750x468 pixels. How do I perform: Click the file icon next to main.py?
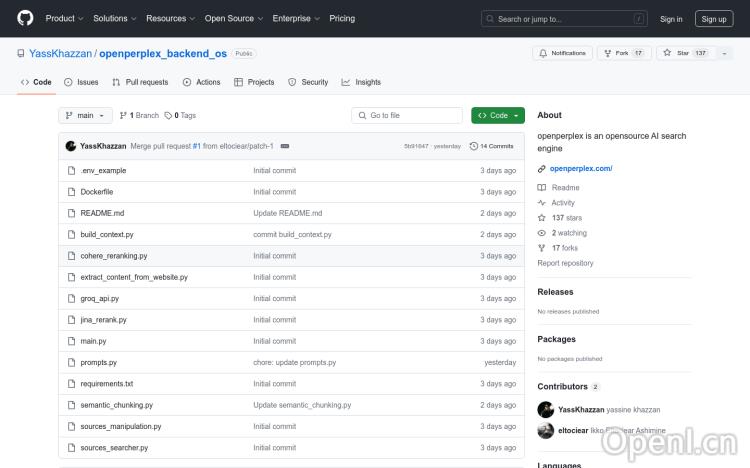coord(71,341)
